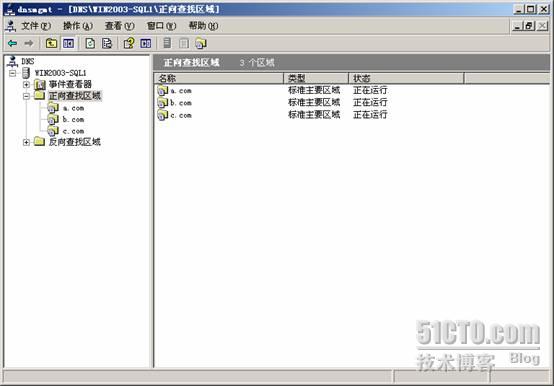Maximize the dnsmgmt main window
Viewport: 554px width, 386px height.
pyautogui.click(x=531, y=9)
